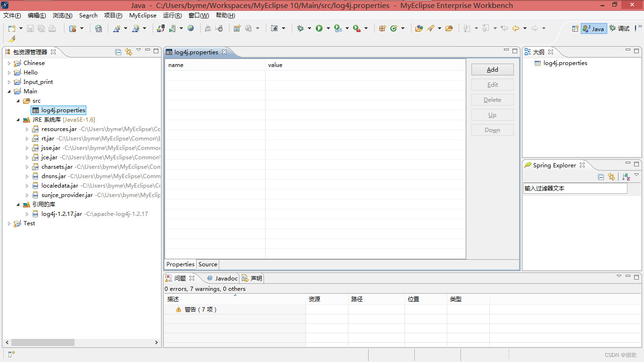Open the 文件(F) menu
This screenshot has width=644, height=362.
12,15
